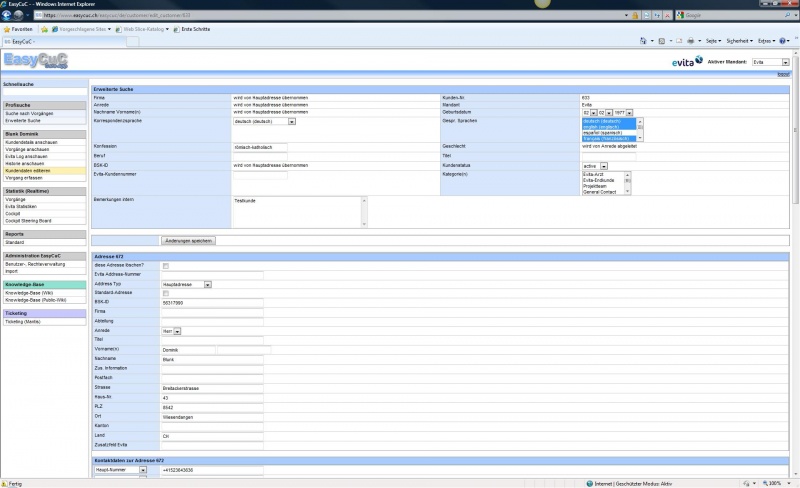The height and width of the screenshot is (488, 800).
Task: Click the EasyCuC logo
Action: point(35,60)
